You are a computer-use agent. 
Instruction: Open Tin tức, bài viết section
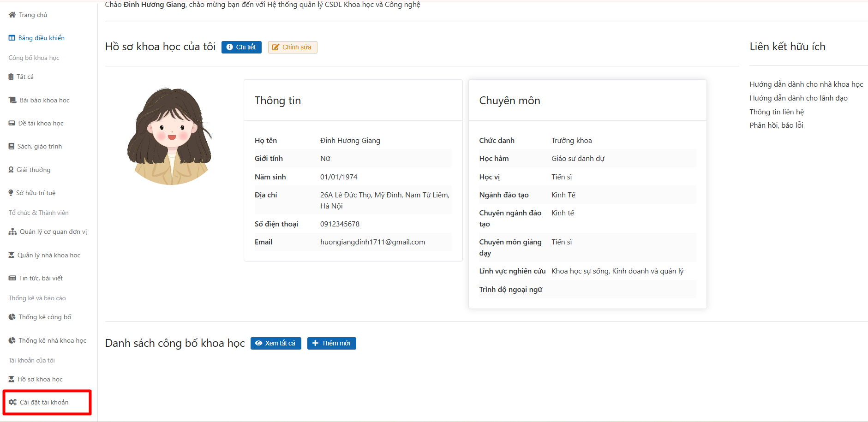(x=41, y=278)
